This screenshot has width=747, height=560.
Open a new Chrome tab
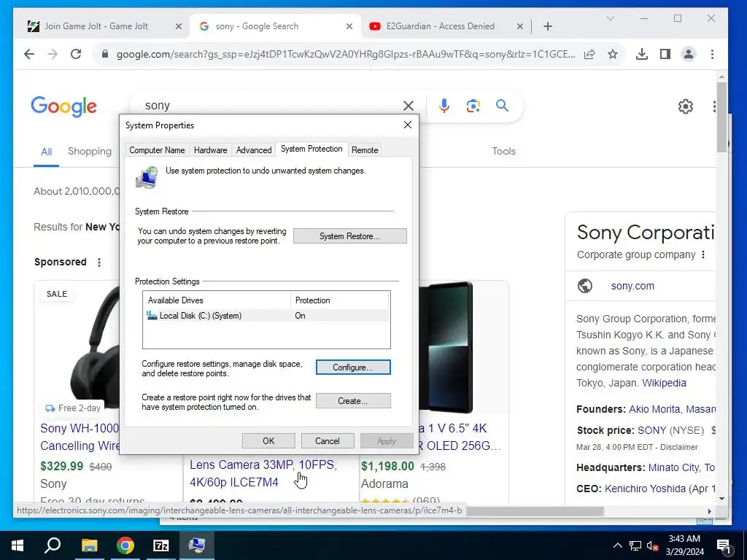click(x=548, y=26)
